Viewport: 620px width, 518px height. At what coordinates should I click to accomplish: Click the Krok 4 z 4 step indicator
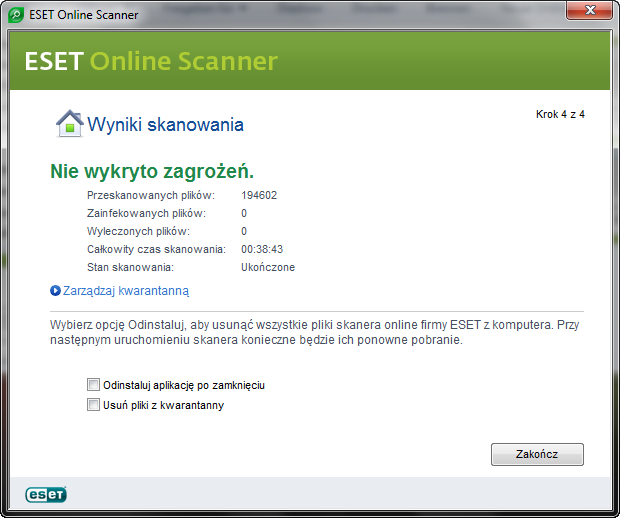point(560,114)
